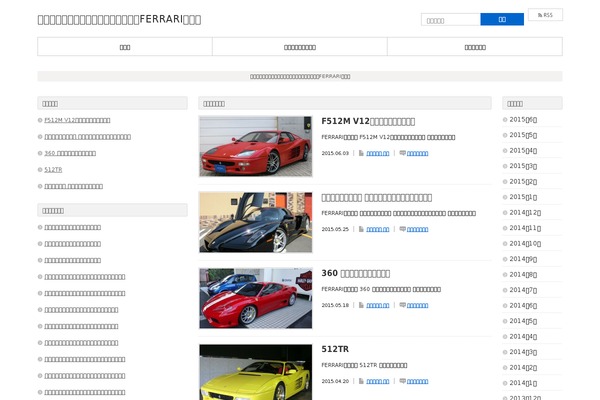600x400 pixels.
Task: Open the last item in main navigation bar
Action: click(x=475, y=47)
